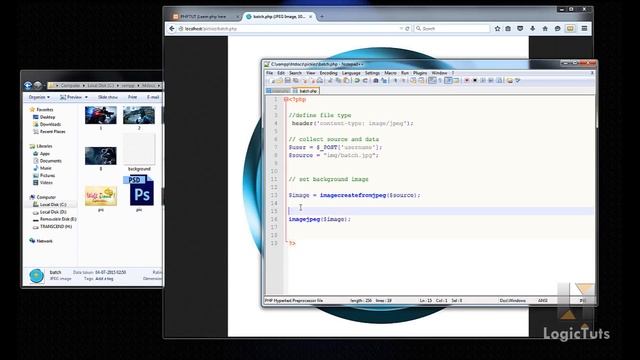
Task: Click the Explorer back arrow button
Action: coord(28,85)
